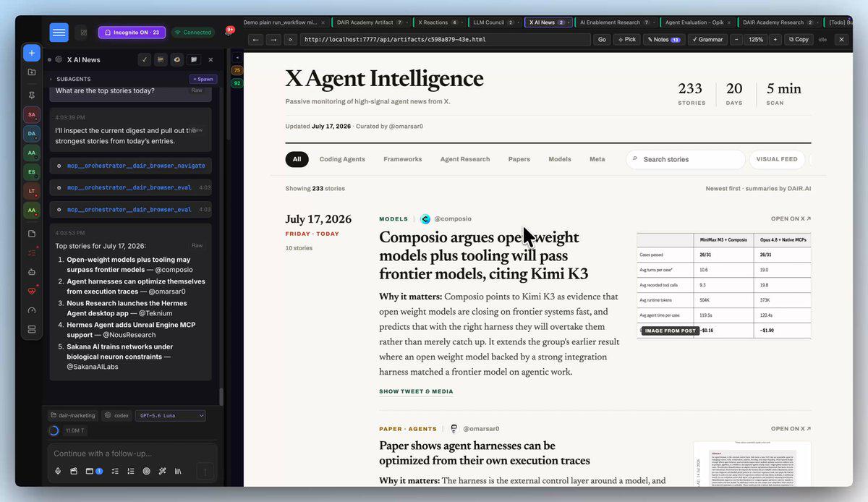Open the target icon in the composer
868x502 pixels.
tap(146, 471)
